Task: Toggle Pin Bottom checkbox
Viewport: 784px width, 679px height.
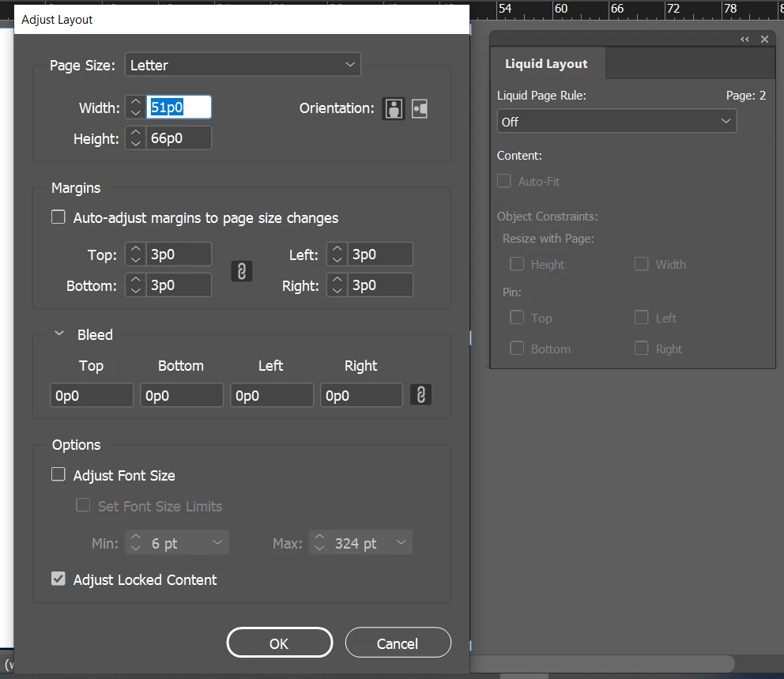Action: pos(517,348)
